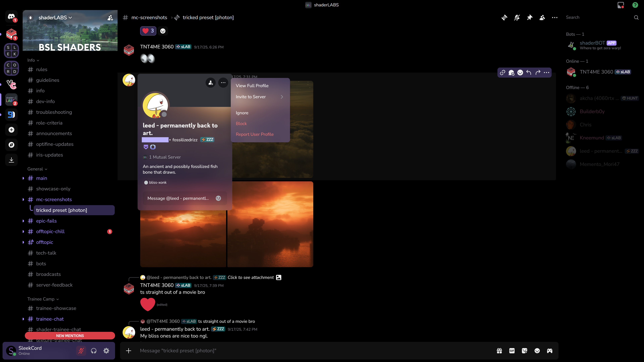The width and height of the screenshot is (644, 362).
Task: Open the shaderLABS server dropdown
Action: [55, 17]
